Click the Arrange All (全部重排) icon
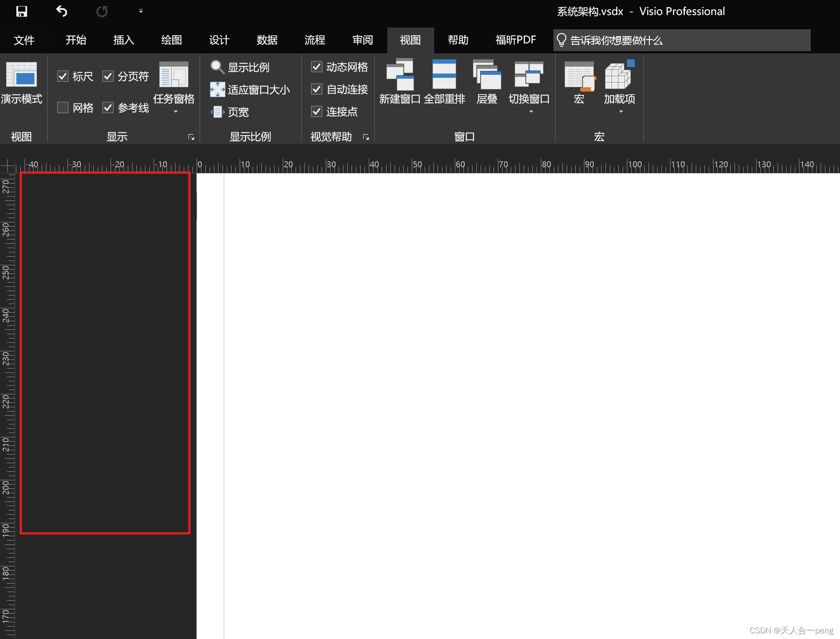The height and width of the screenshot is (639, 840). pos(444,75)
